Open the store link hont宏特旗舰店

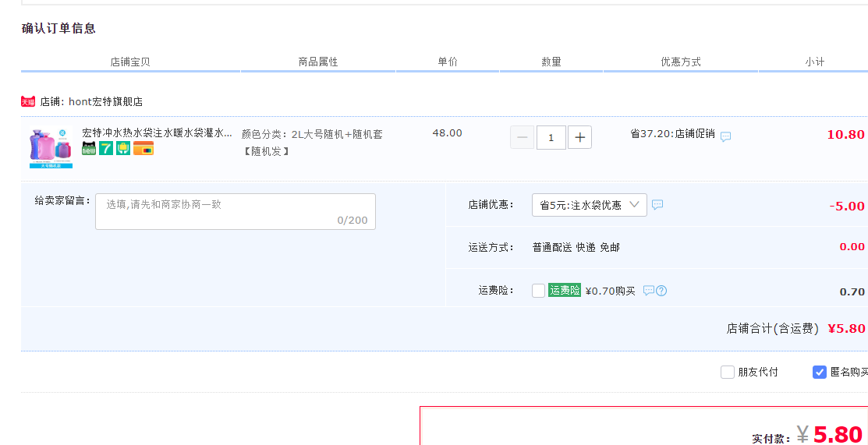[x=106, y=102]
